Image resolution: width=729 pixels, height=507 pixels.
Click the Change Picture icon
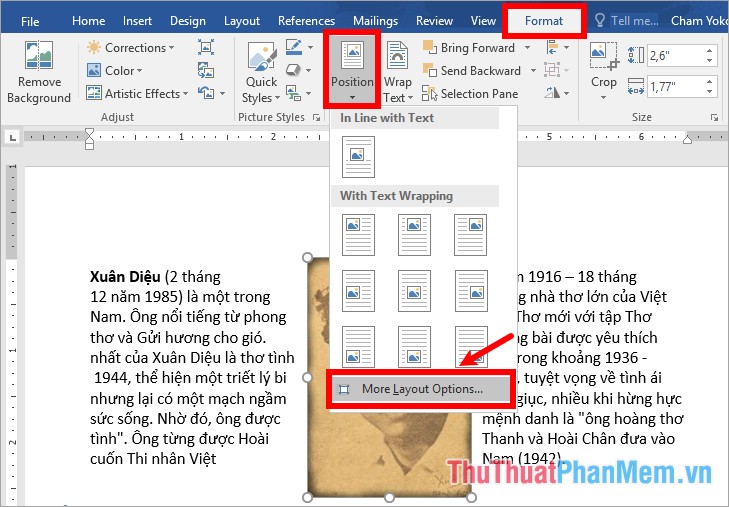click(x=205, y=71)
